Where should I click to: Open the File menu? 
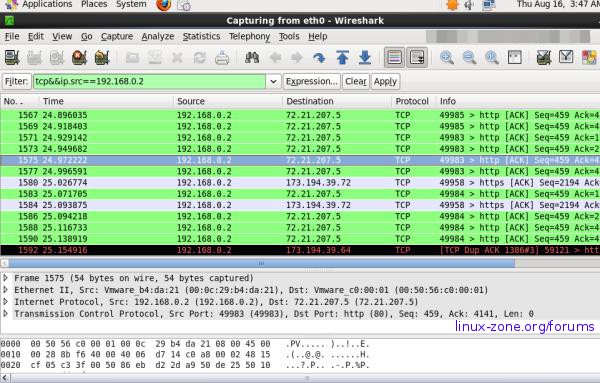point(12,36)
